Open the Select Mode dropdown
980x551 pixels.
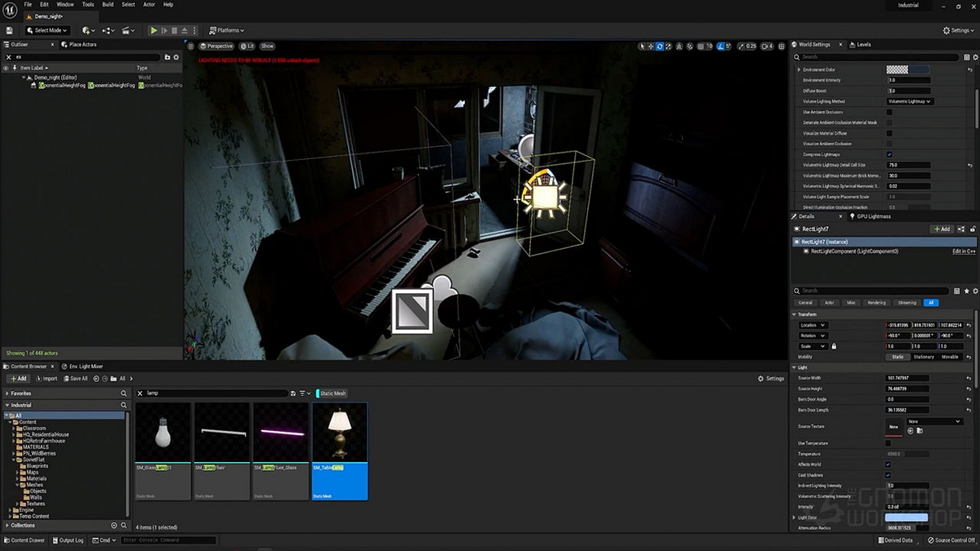[47, 30]
